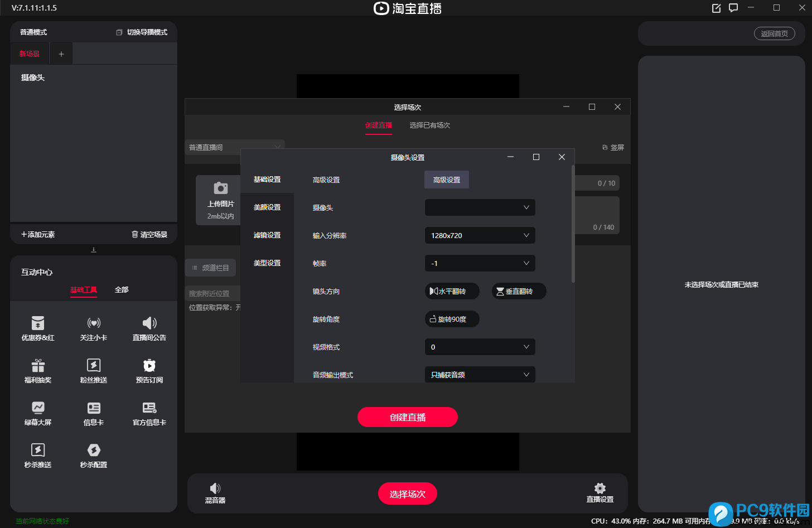The width and height of the screenshot is (812, 528).
Task: Open 直播设置 live settings gear
Action: point(600,493)
